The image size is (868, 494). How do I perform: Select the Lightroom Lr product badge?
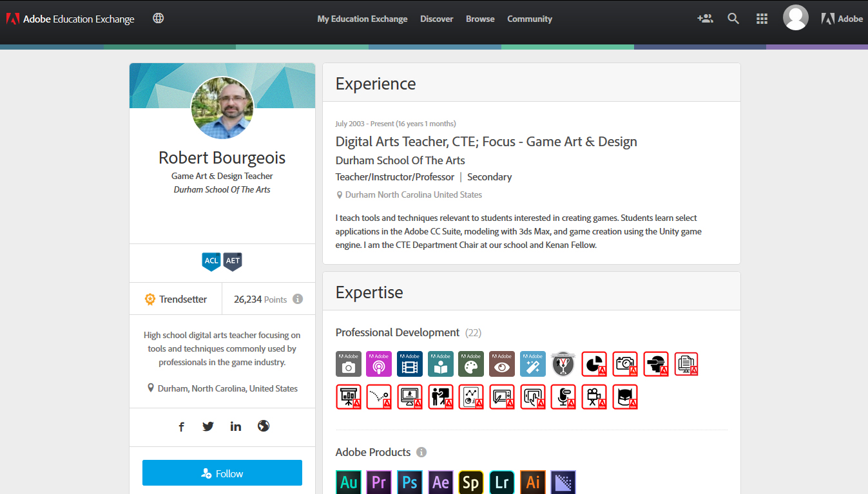pyautogui.click(x=501, y=482)
